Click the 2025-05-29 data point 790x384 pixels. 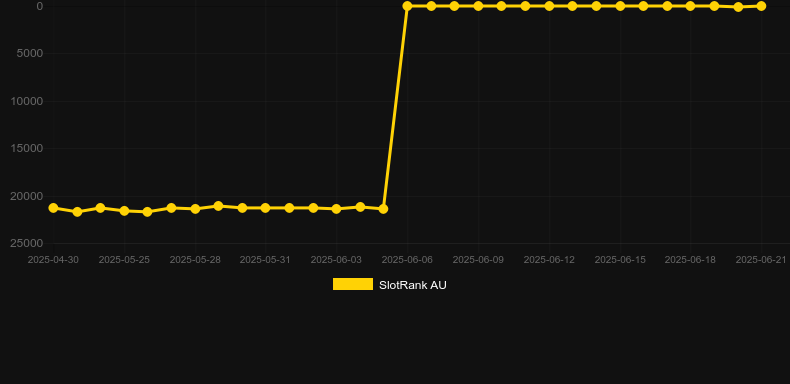click(218, 206)
